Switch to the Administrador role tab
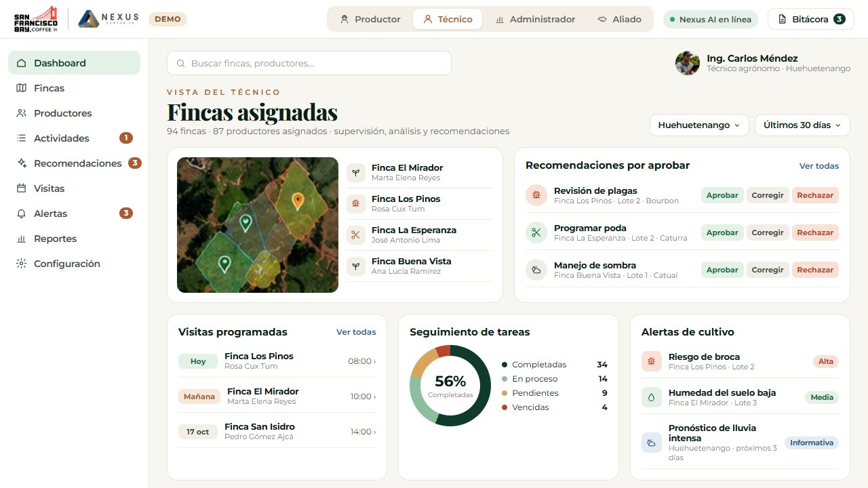Image resolution: width=868 pixels, height=488 pixels. (x=535, y=19)
